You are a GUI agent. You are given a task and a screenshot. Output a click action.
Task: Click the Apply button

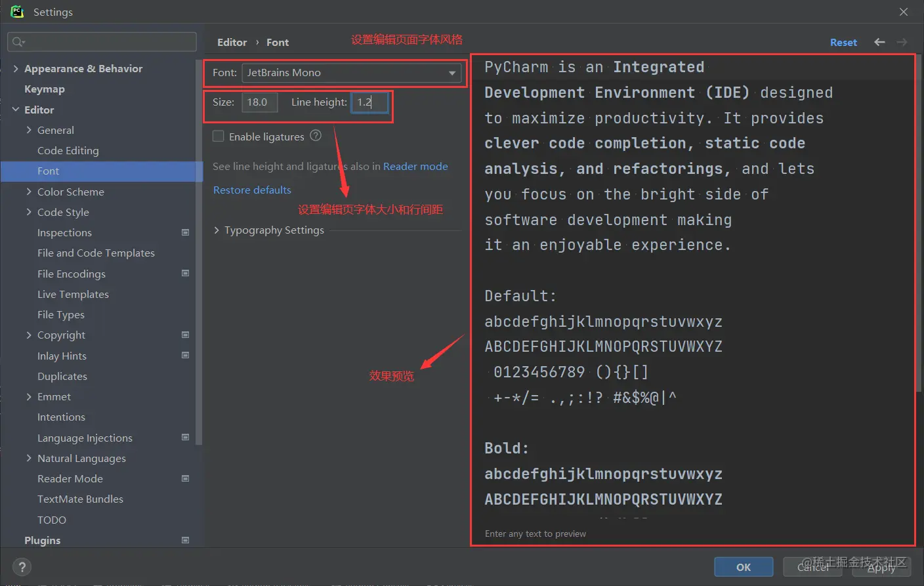click(x=881, y=567)
